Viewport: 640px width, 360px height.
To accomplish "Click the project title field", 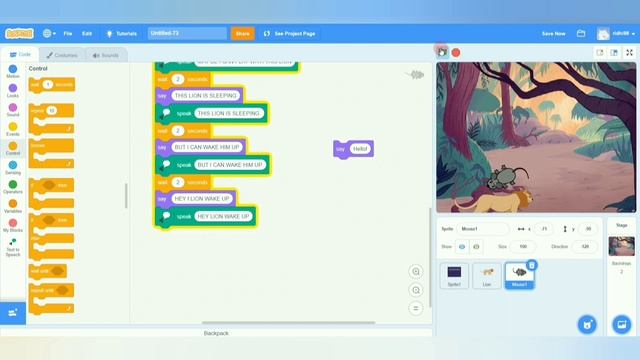I will (187, 33).
